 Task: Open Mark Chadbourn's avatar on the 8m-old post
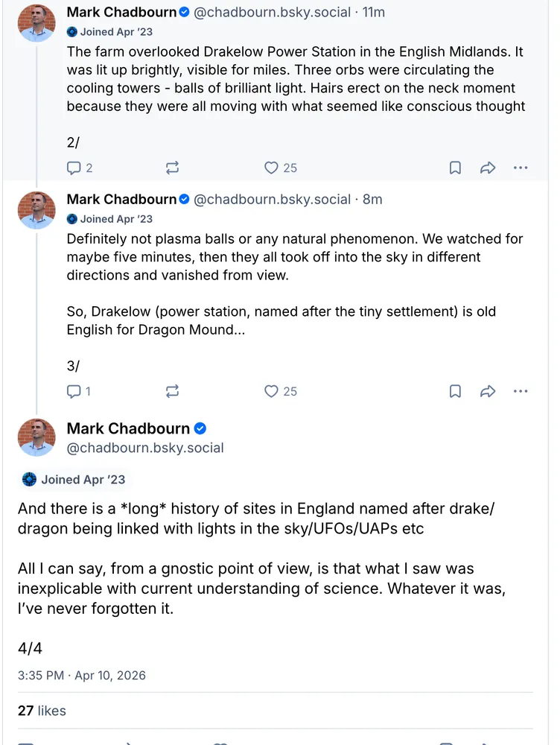36,210
